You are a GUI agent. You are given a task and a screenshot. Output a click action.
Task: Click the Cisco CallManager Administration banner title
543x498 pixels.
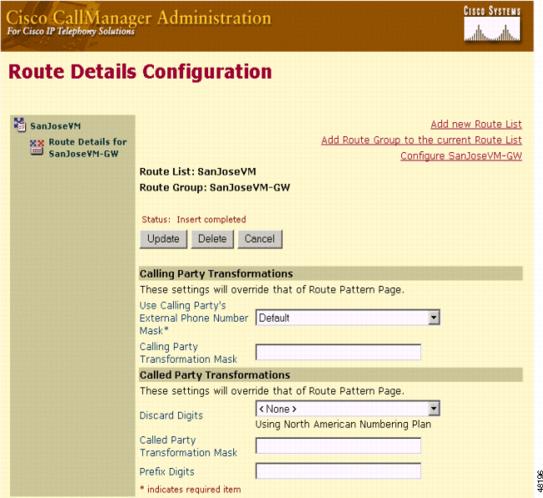coord(139,18)
